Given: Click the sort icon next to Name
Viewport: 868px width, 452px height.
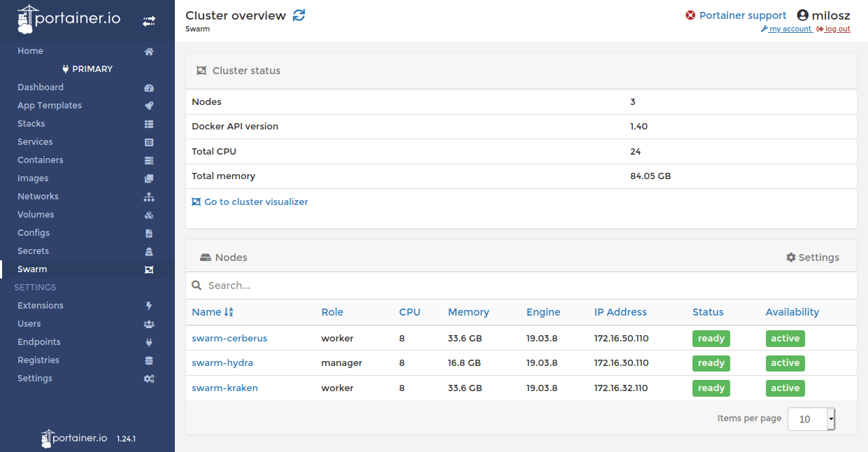Looking at the screenshot, I should click(x=229, y=313).
